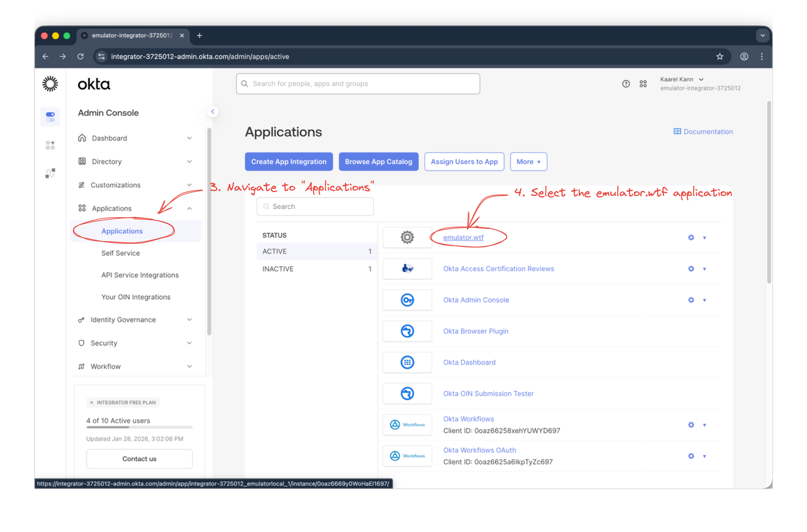The height and width of the screenshot is (532, 807).
Task: Open the More dropdown
Action: tap(528, 162)
